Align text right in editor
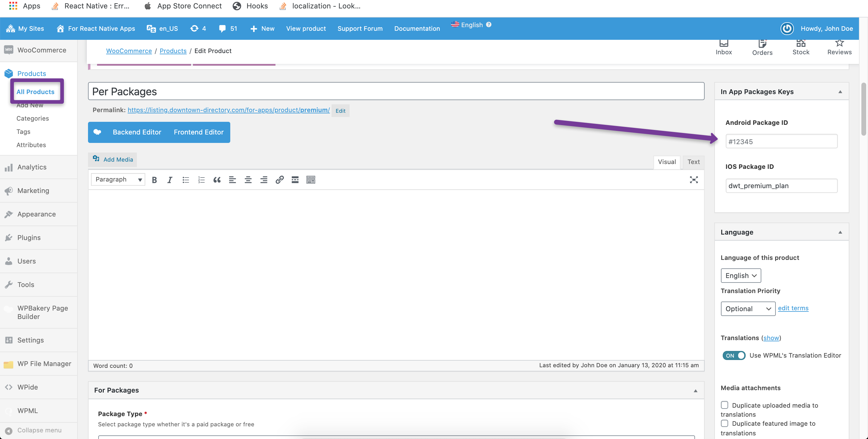Image resolution: width=868 pixels, height=439 pixels. click(264, 180)
